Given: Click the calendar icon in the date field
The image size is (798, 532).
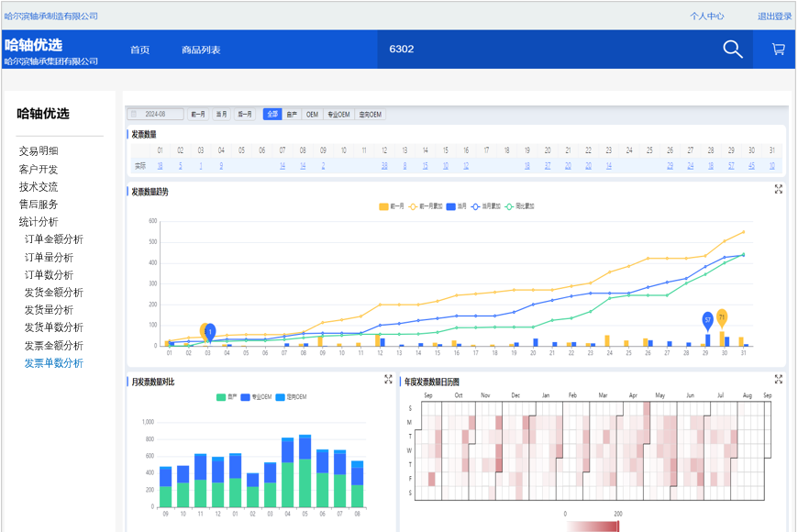Looking at the screenshot, I should coord(134,114).
